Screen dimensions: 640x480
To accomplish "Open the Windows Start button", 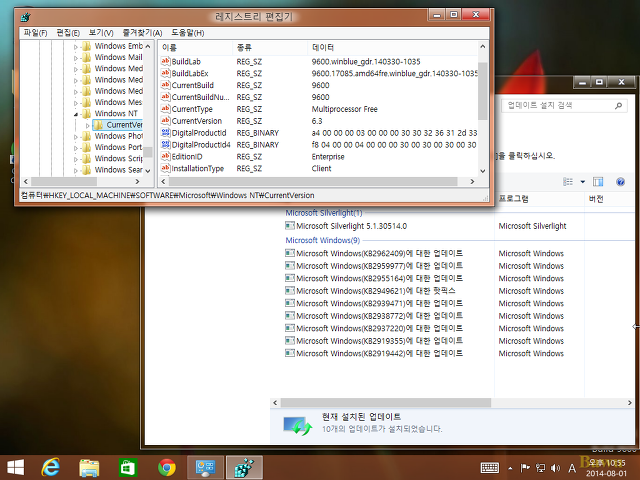I will (16, 467).
